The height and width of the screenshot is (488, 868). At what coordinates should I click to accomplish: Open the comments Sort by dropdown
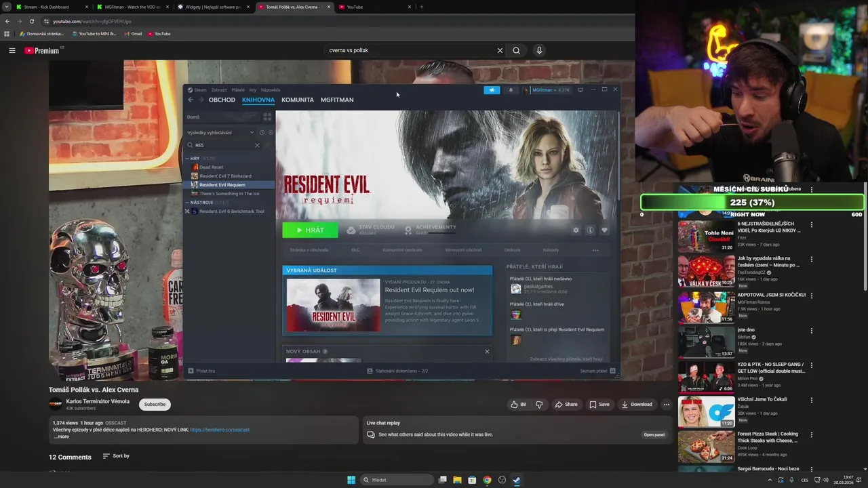click(x=116, y=456)
